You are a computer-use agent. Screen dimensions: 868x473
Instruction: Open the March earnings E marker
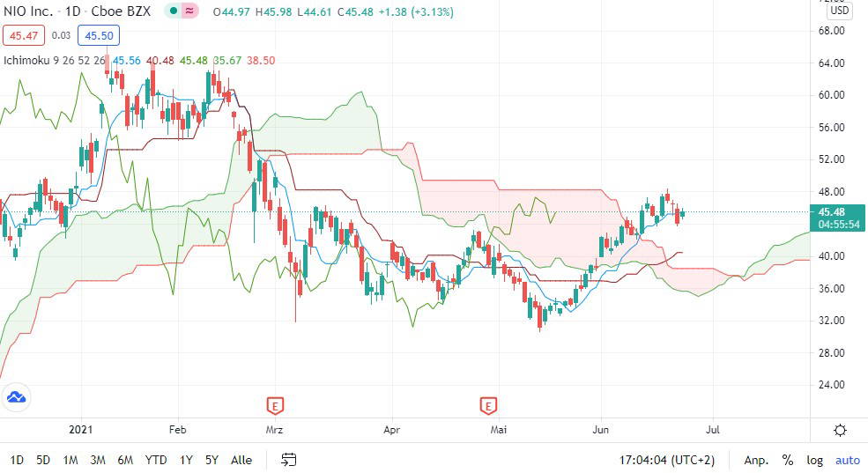[x=275, y=405]
